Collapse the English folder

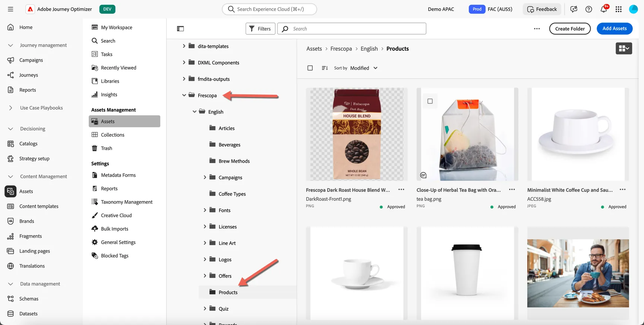tap(195, 112)
